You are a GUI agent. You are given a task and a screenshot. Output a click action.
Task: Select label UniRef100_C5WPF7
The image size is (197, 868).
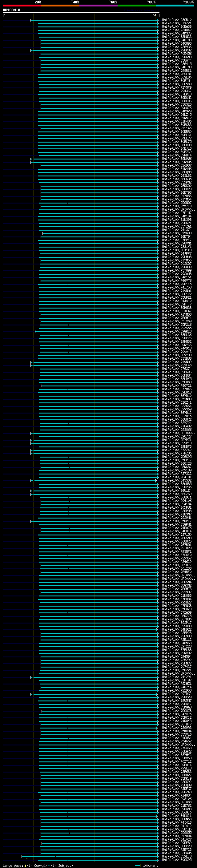coord(176,521)
